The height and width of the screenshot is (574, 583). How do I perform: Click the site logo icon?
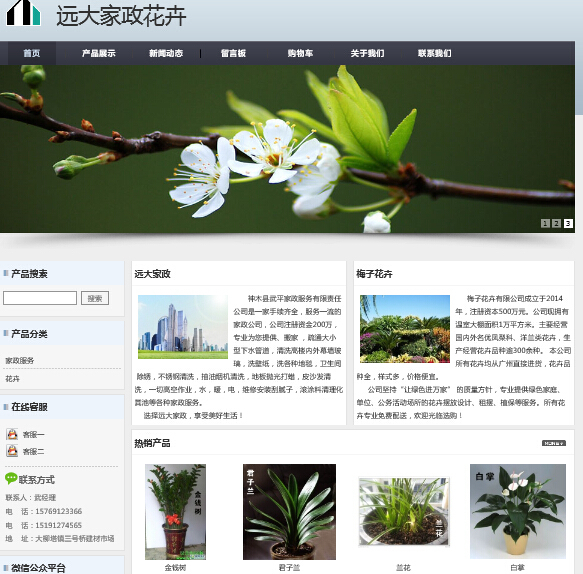point(23,13)
